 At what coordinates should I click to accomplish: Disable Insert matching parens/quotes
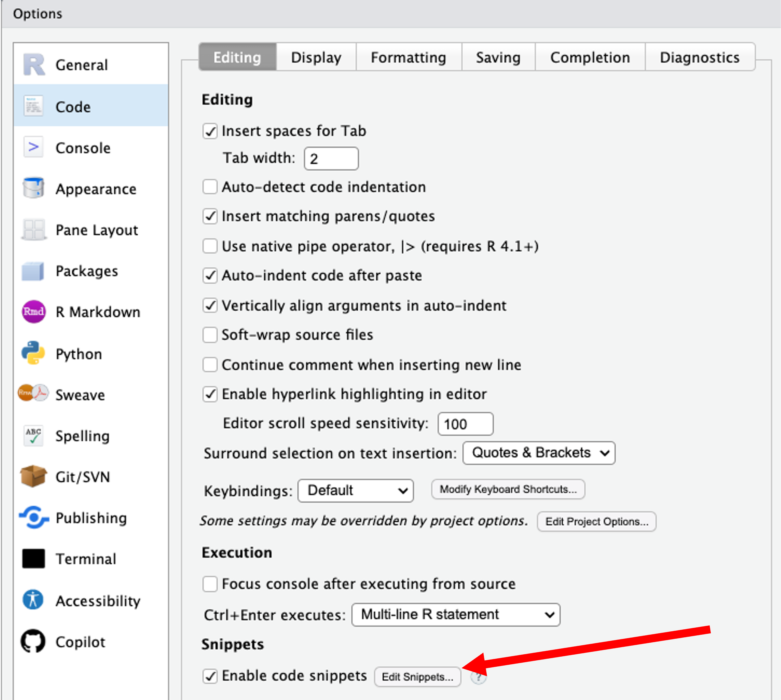point(210,216)
